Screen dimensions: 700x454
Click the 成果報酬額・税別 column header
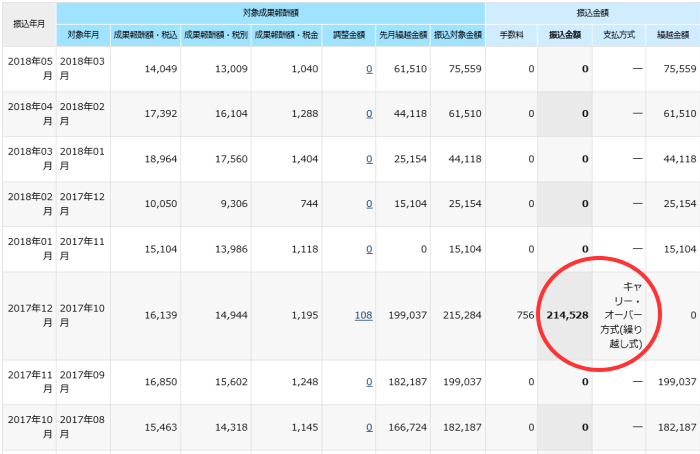(x=216, y=35)
